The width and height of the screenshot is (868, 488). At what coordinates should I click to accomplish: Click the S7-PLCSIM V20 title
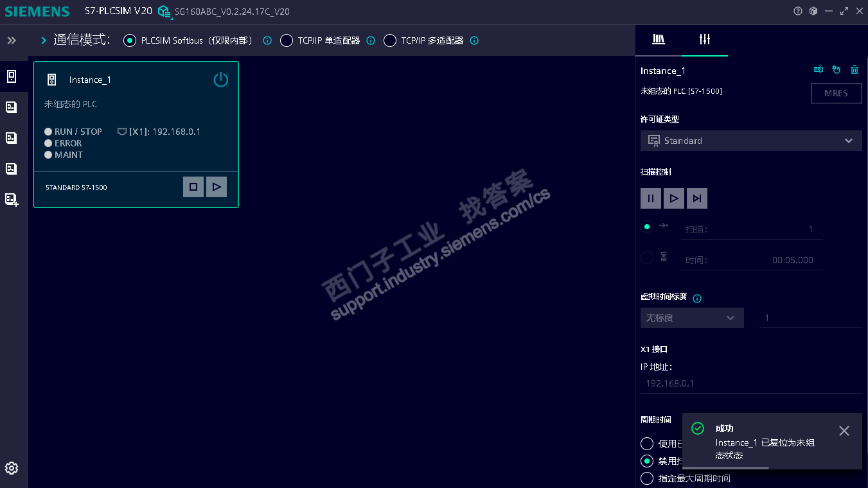[118, 11]
